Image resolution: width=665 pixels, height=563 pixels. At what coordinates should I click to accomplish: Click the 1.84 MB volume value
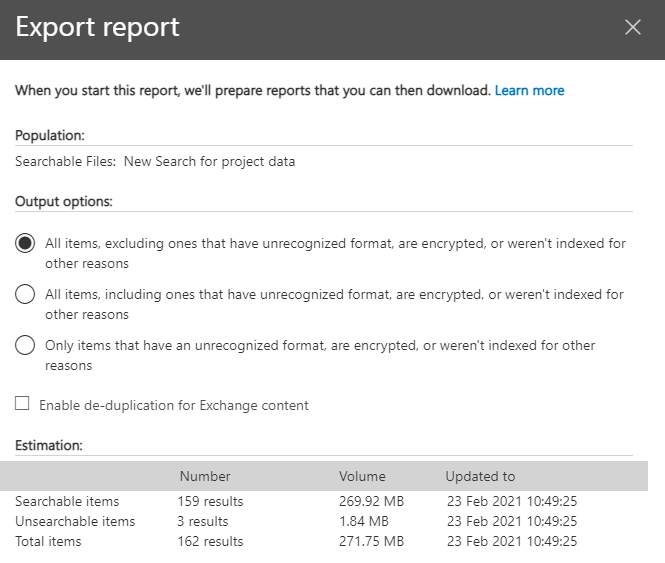tap(364, 521)
